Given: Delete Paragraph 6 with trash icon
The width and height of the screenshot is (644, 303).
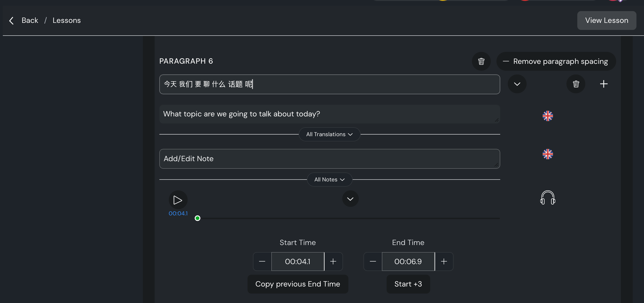Looking at the screenshot, I should pos(481,61).
